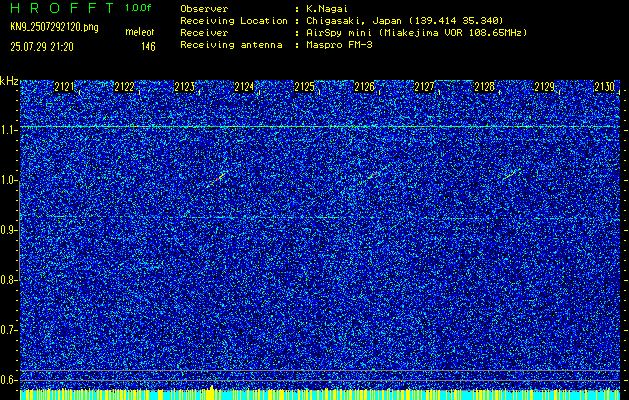Click the 2126 time marker
This screenshot has width=629, height=400.
364,87
